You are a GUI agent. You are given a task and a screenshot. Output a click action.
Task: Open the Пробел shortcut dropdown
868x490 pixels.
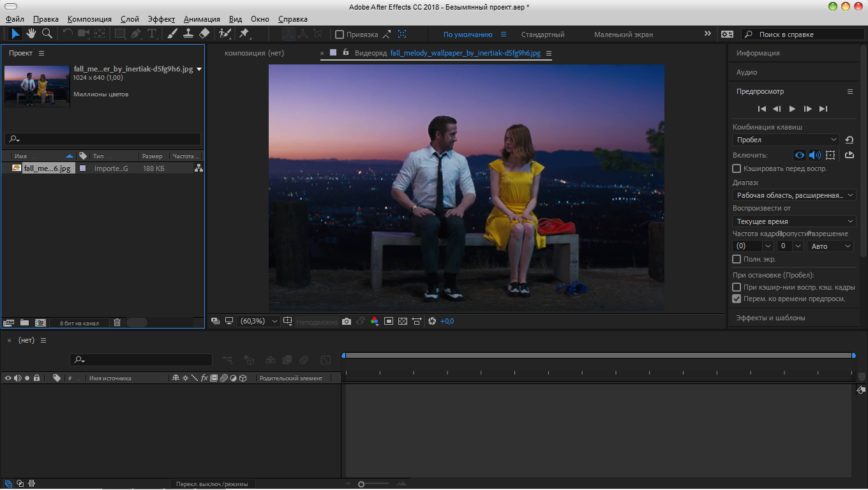786,140
